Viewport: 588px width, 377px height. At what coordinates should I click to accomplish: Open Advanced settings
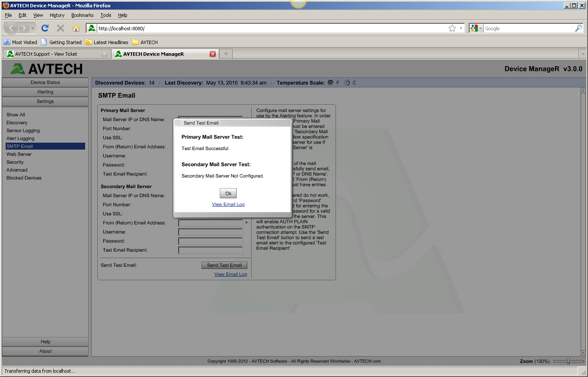click(x=17, y=170)
